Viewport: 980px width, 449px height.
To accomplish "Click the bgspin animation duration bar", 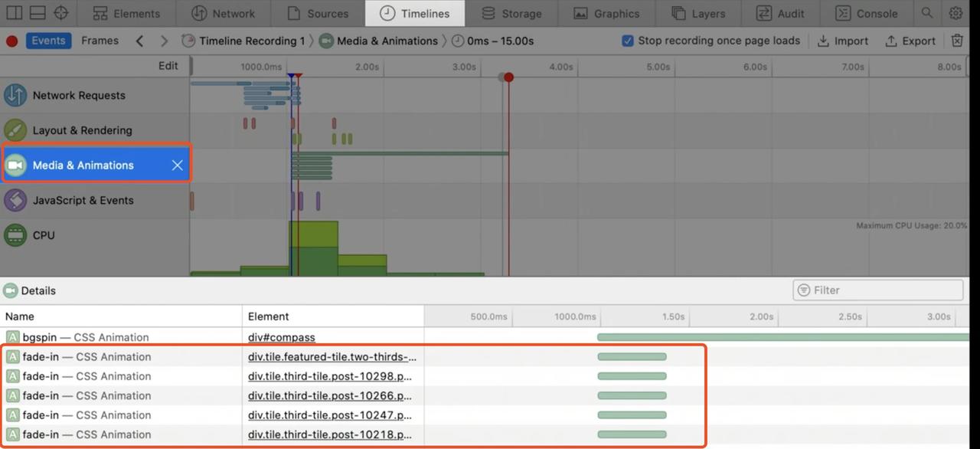I will pos(783,337).
